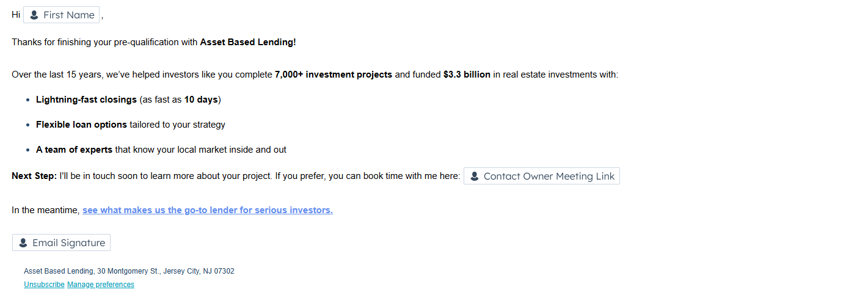The width and height of the screenshot is (868, 306).
Task: Click the 30 Montgomery St. footer address
Action: click(x=128, y=271)
